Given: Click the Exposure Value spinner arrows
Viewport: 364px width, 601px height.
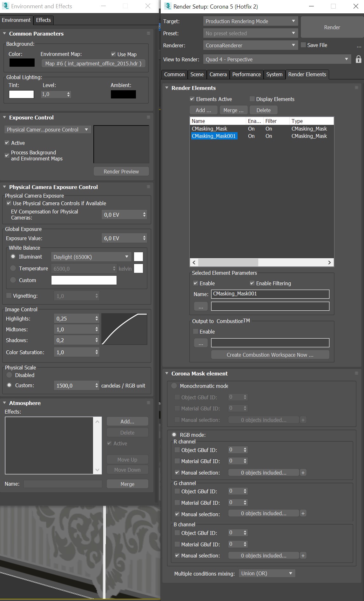Looking at the screenshot, I should point(144,238).
